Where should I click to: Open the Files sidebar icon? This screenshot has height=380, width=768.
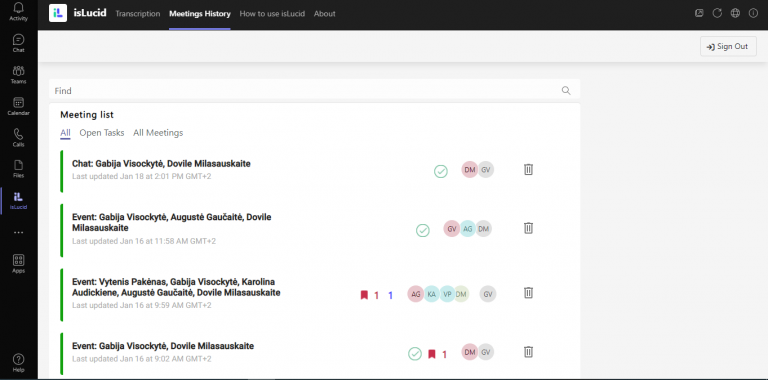click(19, 169)
